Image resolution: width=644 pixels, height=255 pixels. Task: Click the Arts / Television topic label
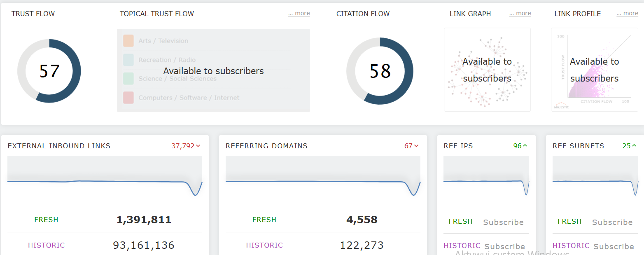163,41
